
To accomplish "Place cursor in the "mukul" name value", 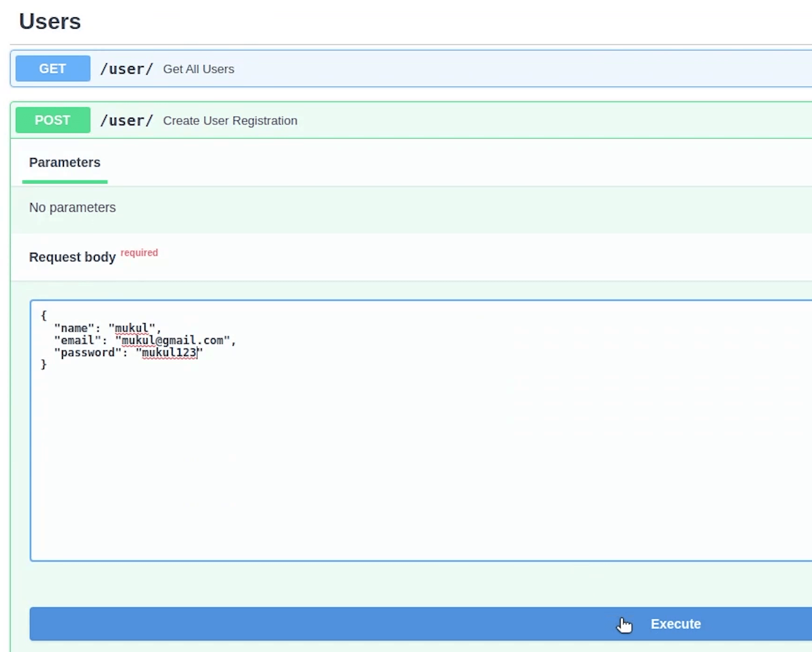I will coord(131,328).
